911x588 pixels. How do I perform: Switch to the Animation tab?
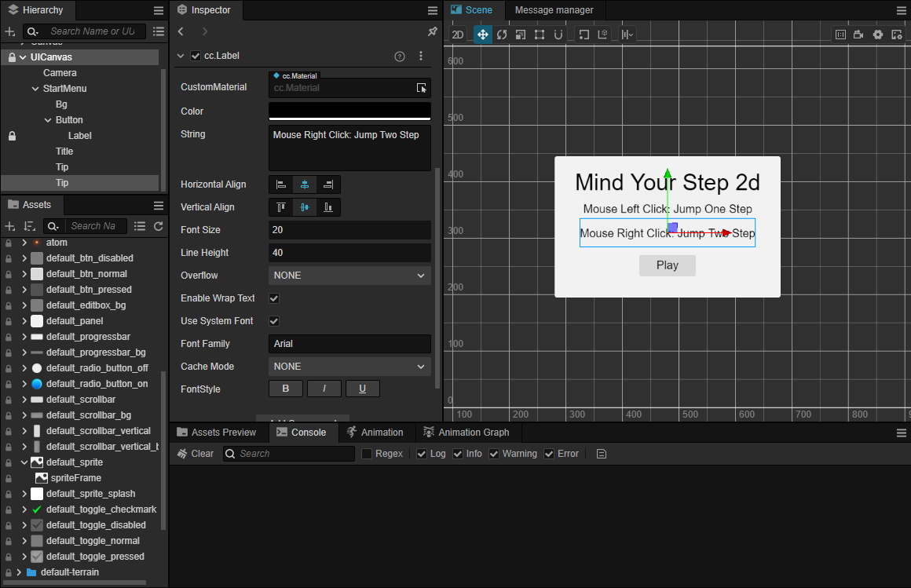point(375,433)
